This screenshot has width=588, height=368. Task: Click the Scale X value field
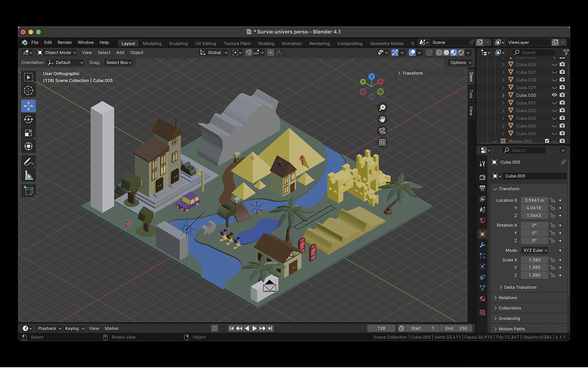point(534,260)
